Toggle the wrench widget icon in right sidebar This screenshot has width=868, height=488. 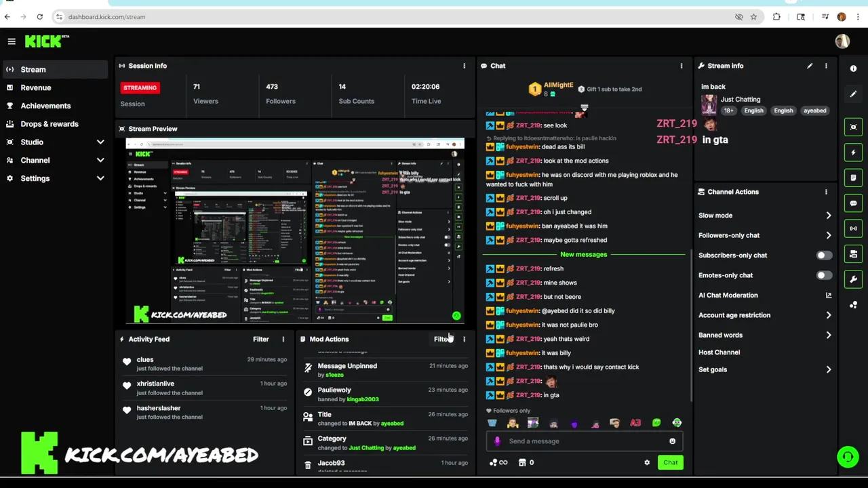tap(853, 279)
